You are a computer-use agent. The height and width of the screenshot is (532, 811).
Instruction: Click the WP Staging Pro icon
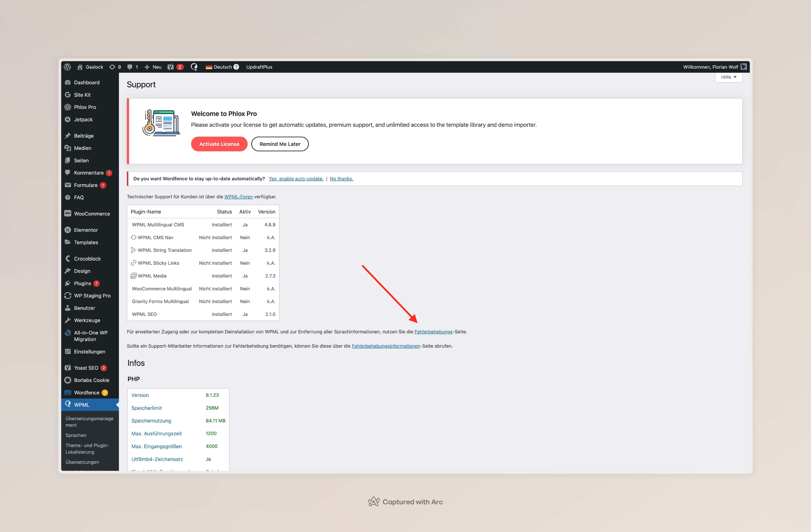(68, 296)
